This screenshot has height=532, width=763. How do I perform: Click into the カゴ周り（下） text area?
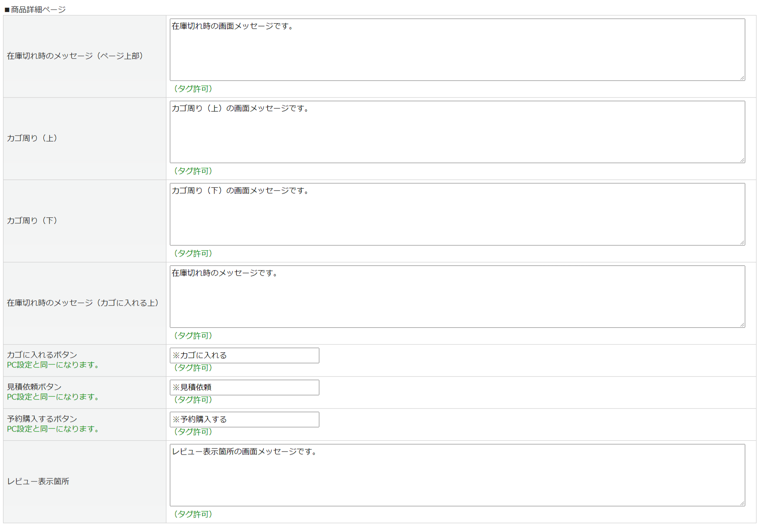pos(457,214)
